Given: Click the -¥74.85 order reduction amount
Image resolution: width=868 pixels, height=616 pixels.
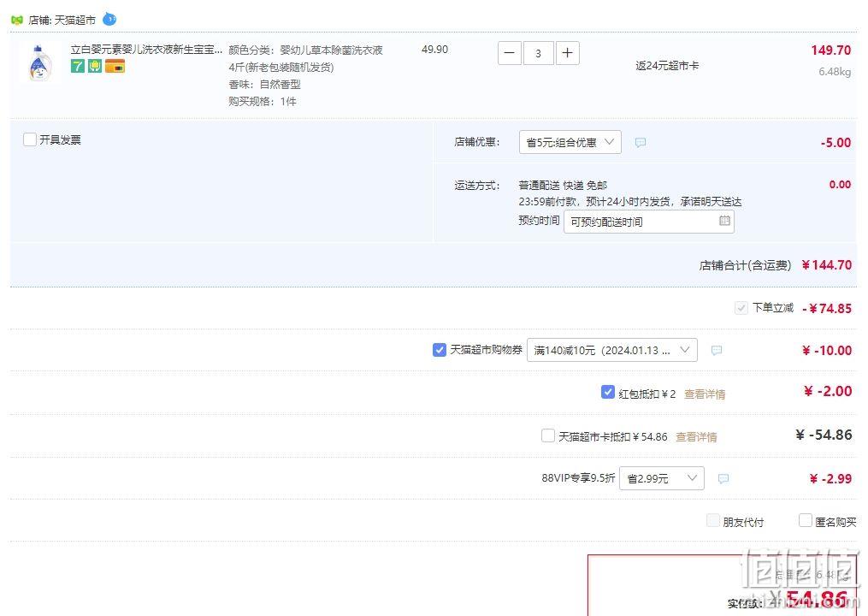Looking at the screenshot, I should point(827,309).
